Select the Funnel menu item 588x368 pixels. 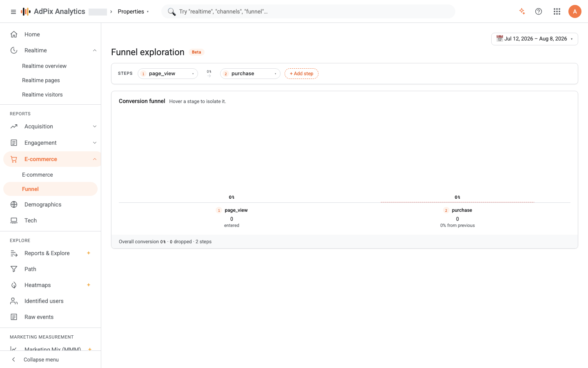click(x=51, y=189)
